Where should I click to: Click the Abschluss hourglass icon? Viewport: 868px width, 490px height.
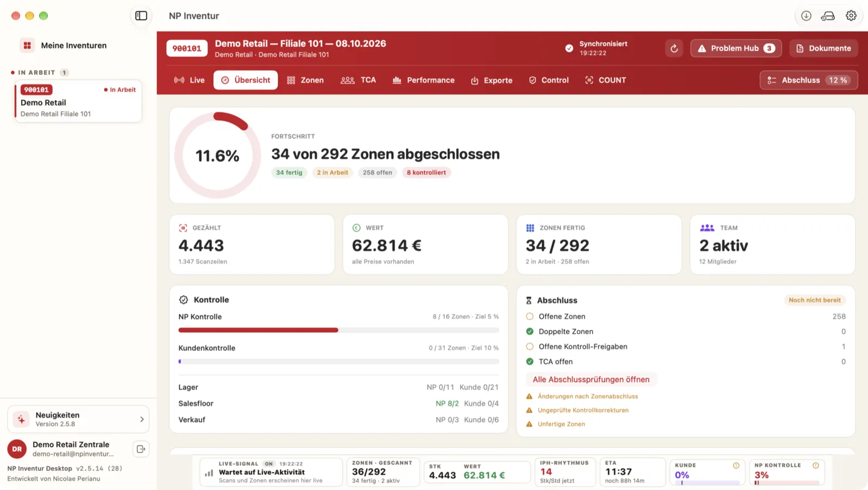point(529,300)
